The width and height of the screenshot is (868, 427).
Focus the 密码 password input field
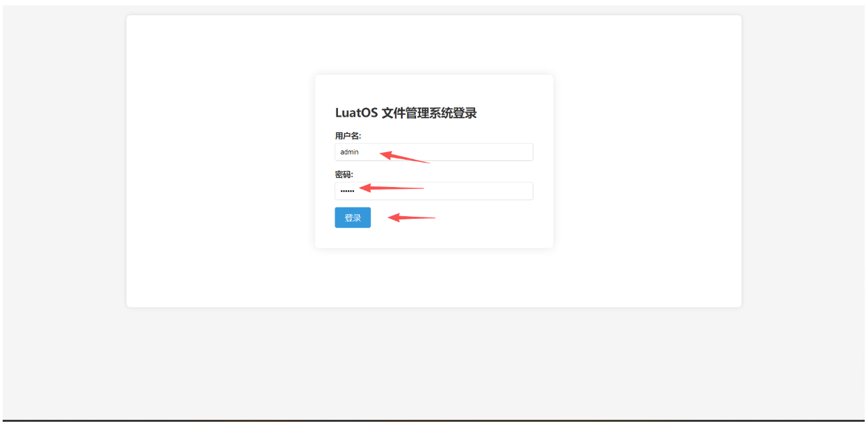click(x=434, y=191)
